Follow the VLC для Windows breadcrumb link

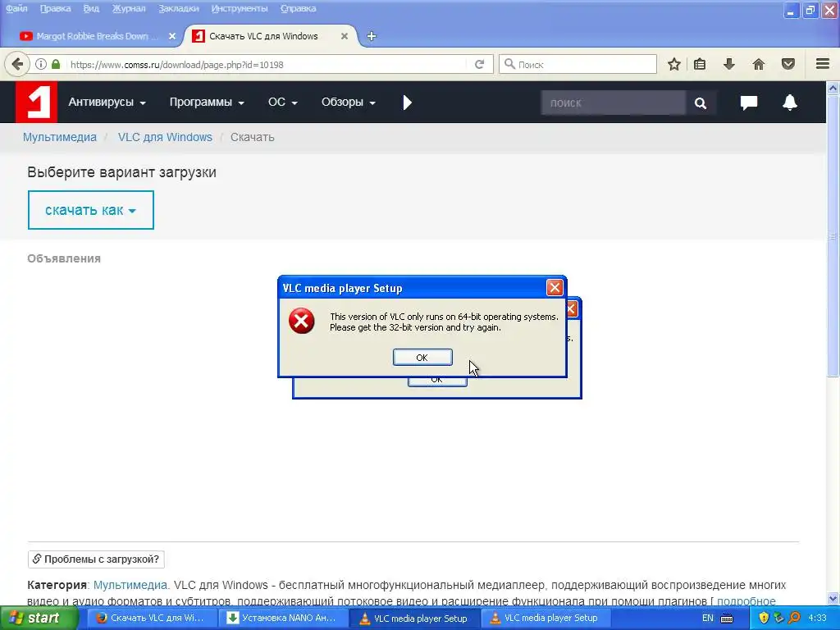tap(165, 137)
